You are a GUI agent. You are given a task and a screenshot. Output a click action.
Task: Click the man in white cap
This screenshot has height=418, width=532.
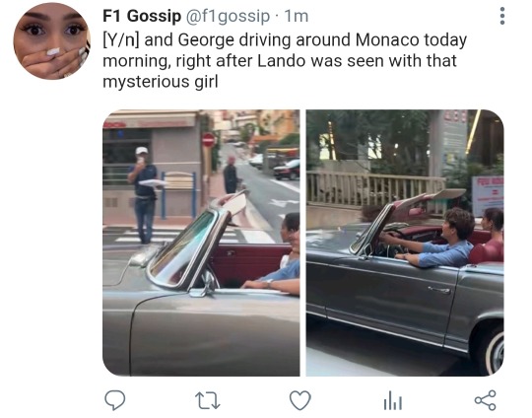(144, 194)
